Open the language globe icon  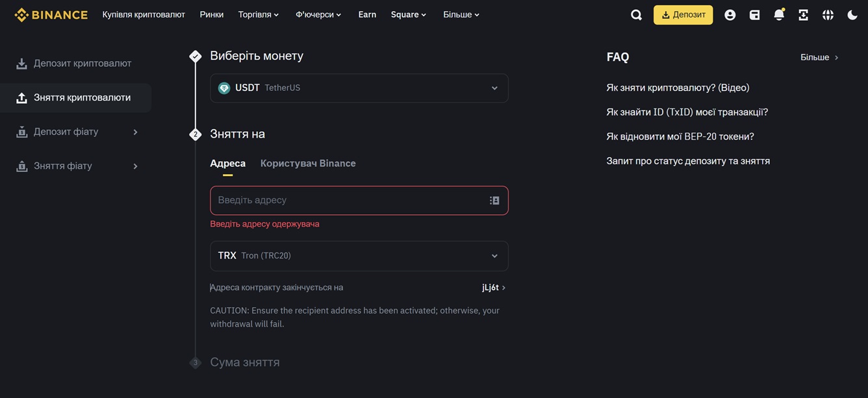(828, 15)
